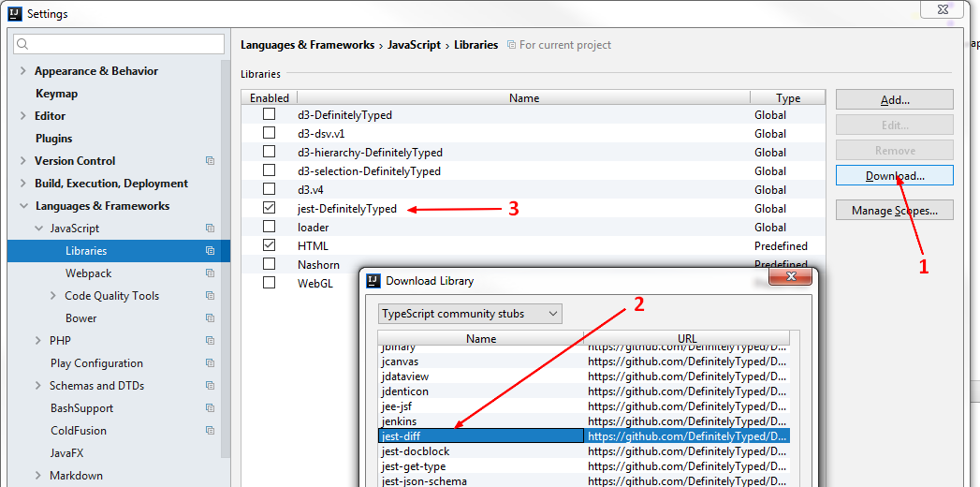Click the Manage Scopes... button

coord(894,211)
